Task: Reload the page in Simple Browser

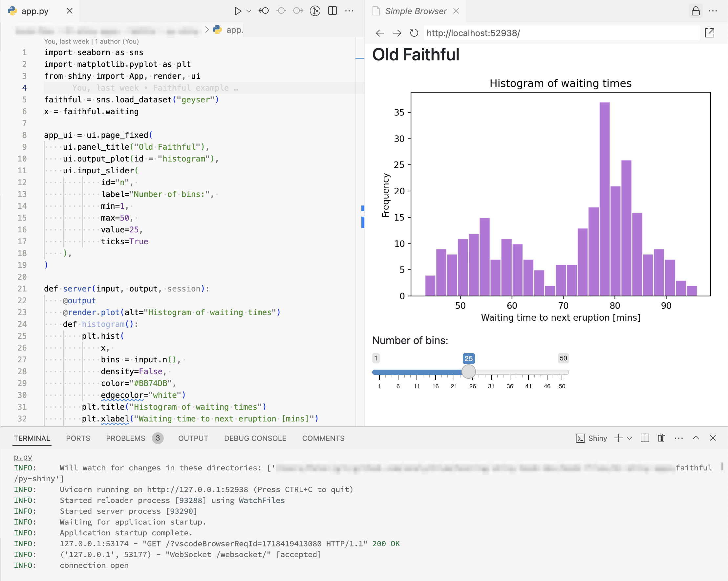Action: [414, 33]
